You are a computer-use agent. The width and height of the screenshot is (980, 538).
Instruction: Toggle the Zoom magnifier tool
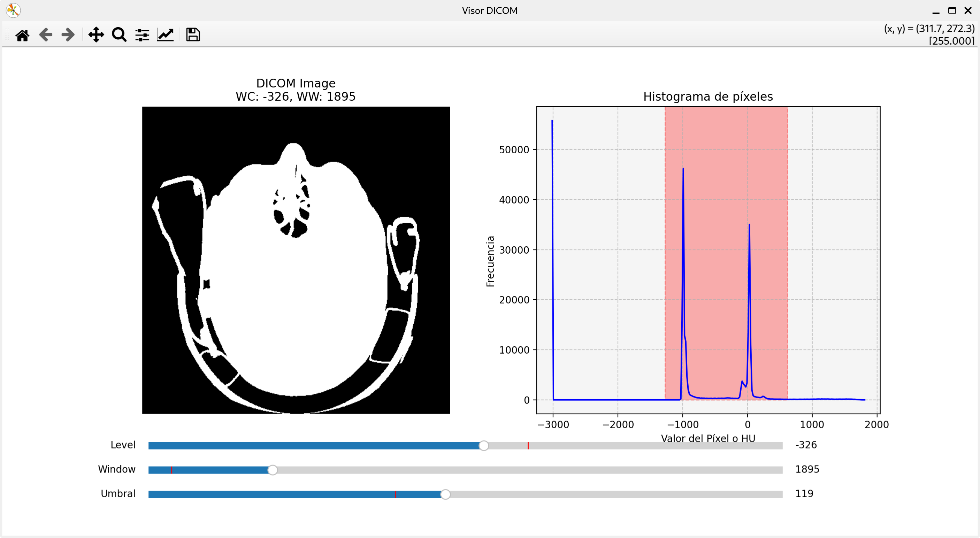(119, 35)
